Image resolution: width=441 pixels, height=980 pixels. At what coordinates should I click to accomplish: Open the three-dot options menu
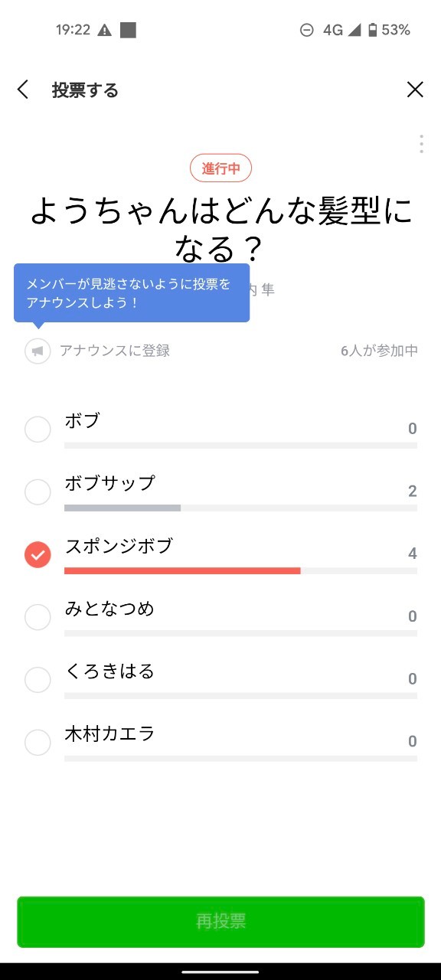pyautogui.click(x=421, y=144)
